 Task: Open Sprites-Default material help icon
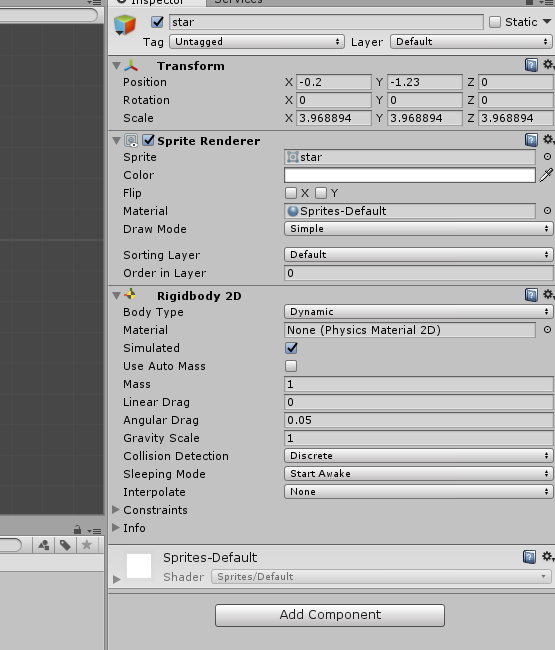pyautogui.click(x=529, y=557)
